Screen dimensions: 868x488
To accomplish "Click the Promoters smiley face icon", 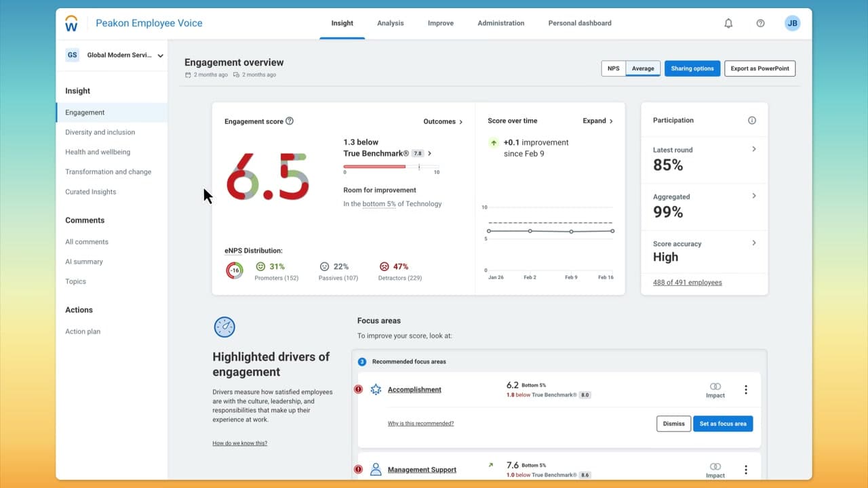I will (260, 267).
